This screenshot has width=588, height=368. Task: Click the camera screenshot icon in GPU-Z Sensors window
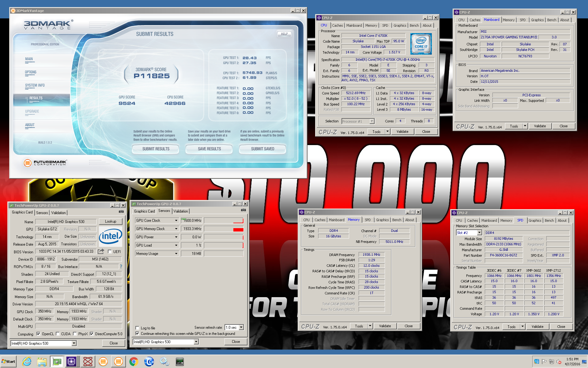243,210
